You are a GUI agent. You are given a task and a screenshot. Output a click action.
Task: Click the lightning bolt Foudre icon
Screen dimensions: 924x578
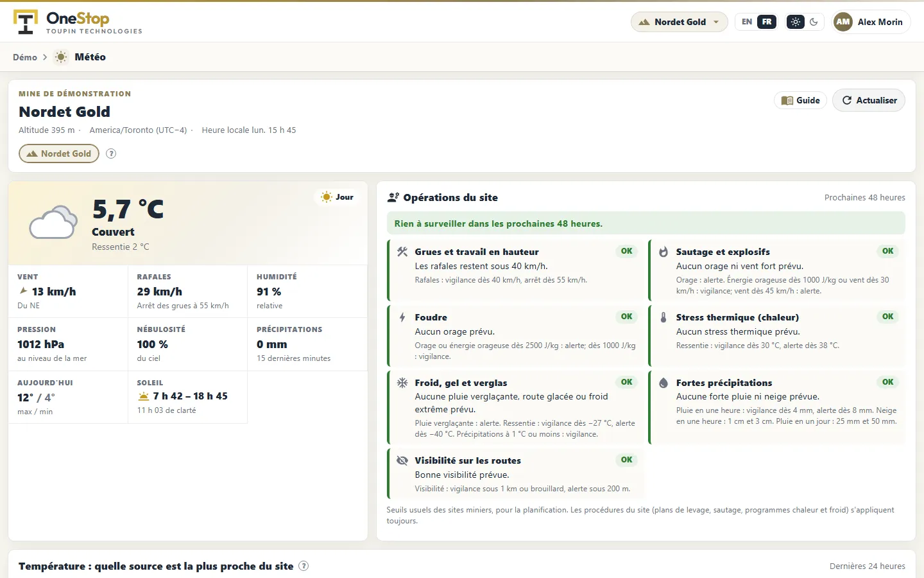point(402,317)
